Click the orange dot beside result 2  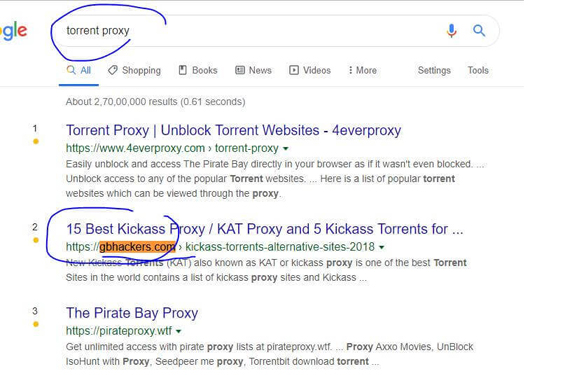(36, 240)
